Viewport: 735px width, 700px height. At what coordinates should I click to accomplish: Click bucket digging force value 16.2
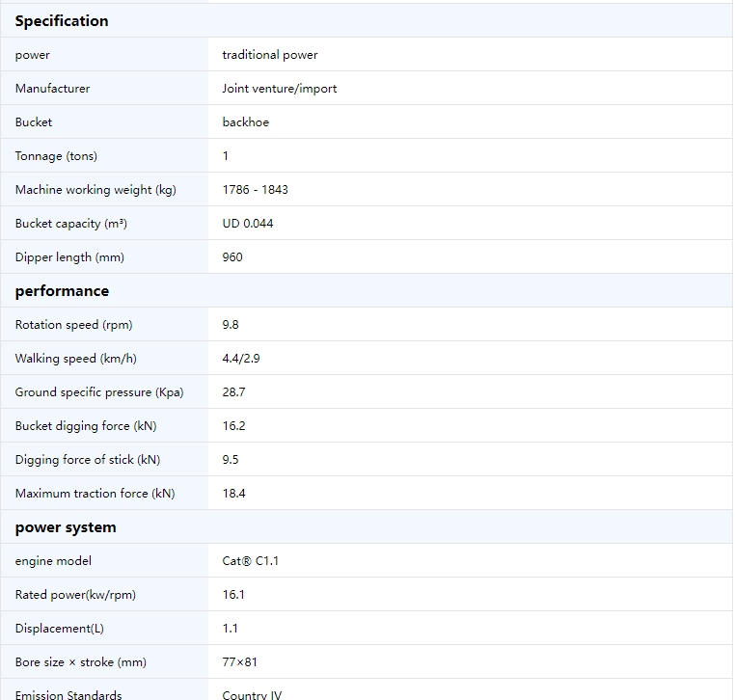[x=233, y=425]
